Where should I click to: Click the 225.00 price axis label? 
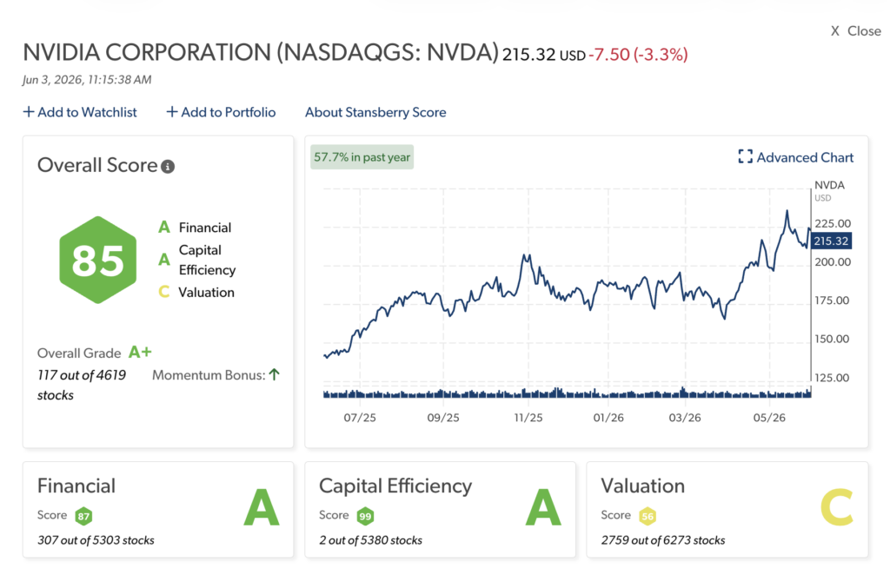point(833,223)
